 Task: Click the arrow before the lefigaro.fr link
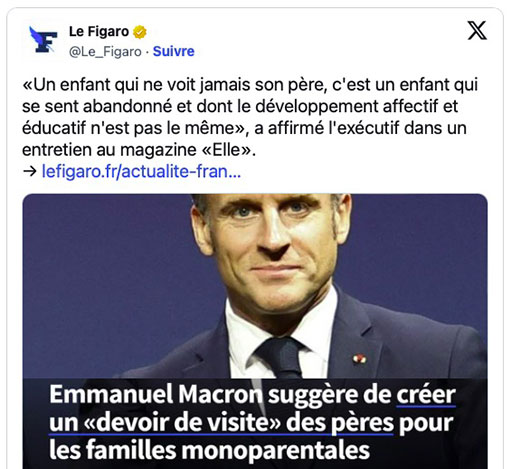(x=30, y=171)
